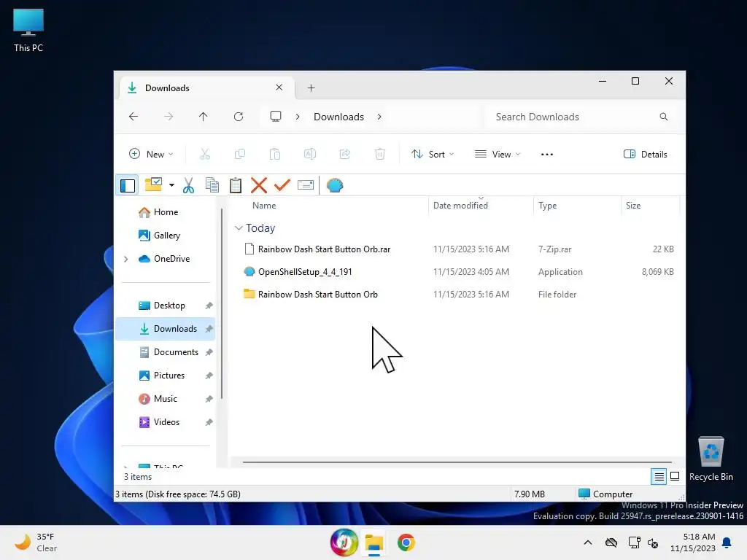
Task: Show hidden system tray icons
Action: 588,542
